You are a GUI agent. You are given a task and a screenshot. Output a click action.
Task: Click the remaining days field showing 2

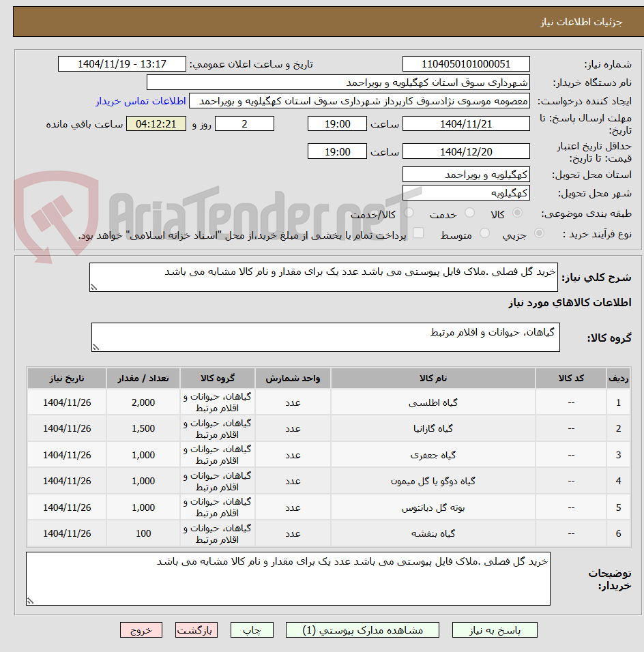(245, 124)
